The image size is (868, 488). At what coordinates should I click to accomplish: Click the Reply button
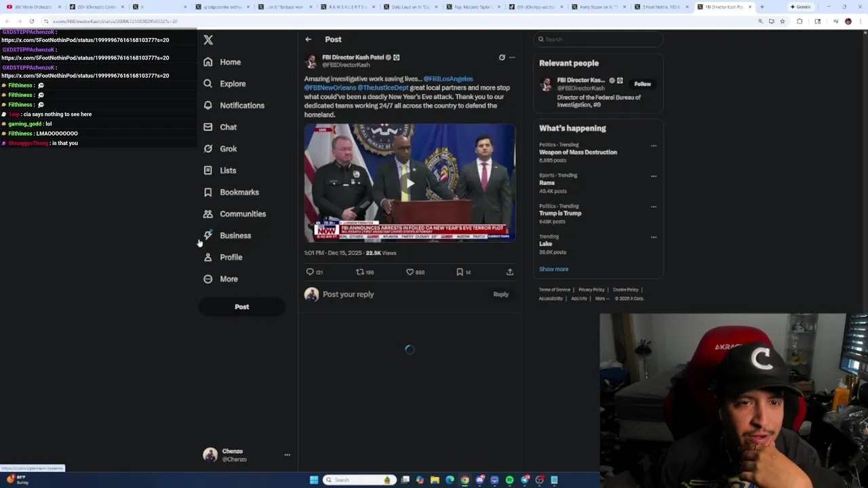500,294
